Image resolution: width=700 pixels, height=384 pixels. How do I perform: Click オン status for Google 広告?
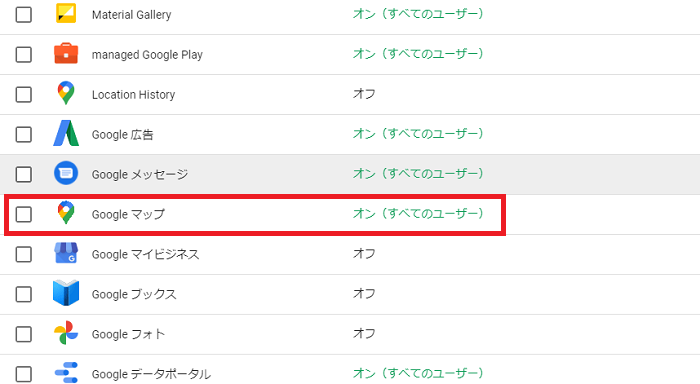pyautogui.click(x=418, y=134)
